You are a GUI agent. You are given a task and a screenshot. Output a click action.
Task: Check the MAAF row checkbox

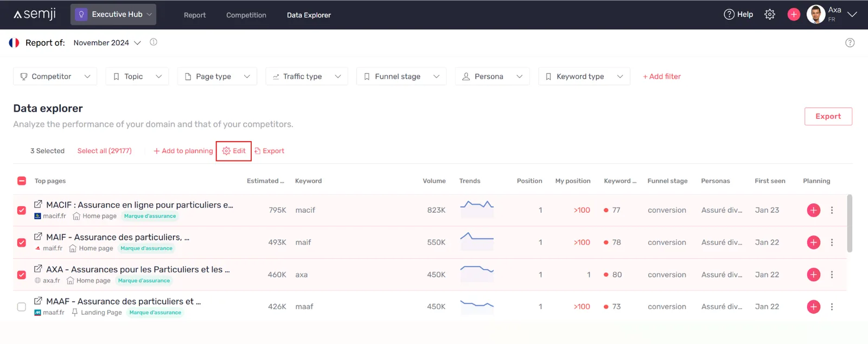[22, 307]
